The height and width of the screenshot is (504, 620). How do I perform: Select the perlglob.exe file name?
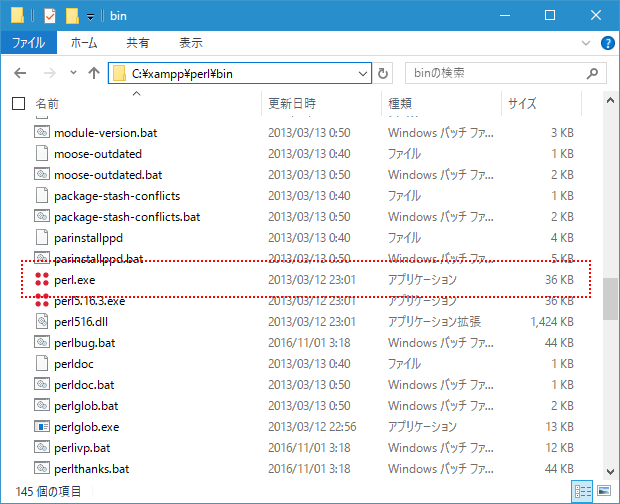tap(87, 427)
